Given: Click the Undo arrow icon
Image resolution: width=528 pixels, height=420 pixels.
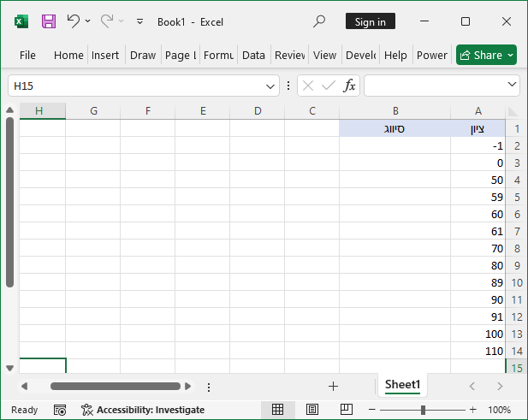Looking at the screenshot, I should click(x=74, y=21).
